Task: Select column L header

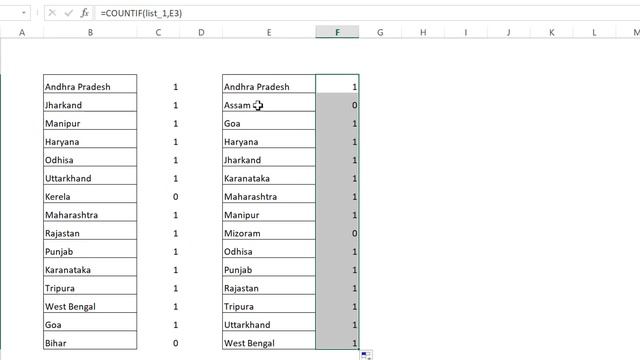Action: click(594, 32)
